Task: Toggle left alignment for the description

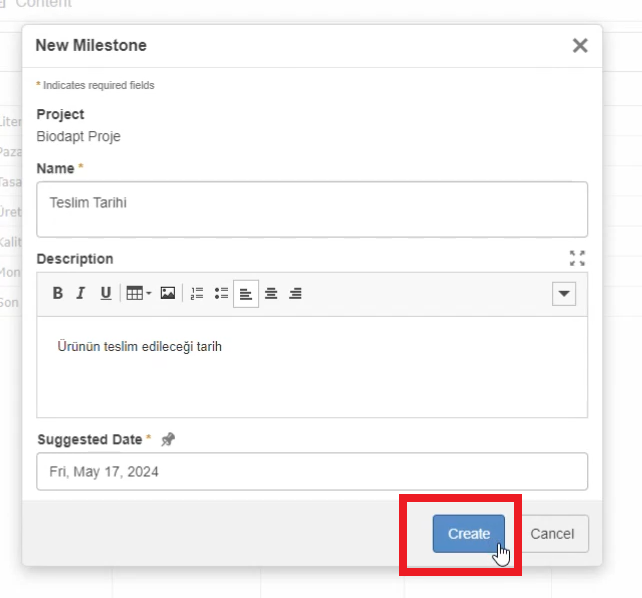Action: pos(246,293)
